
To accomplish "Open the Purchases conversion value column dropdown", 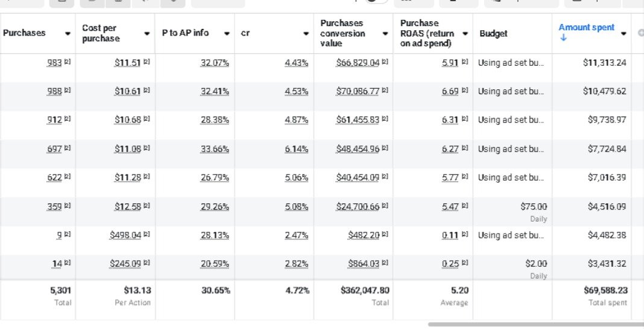I will pyautogui.click(x=385, y=34).
